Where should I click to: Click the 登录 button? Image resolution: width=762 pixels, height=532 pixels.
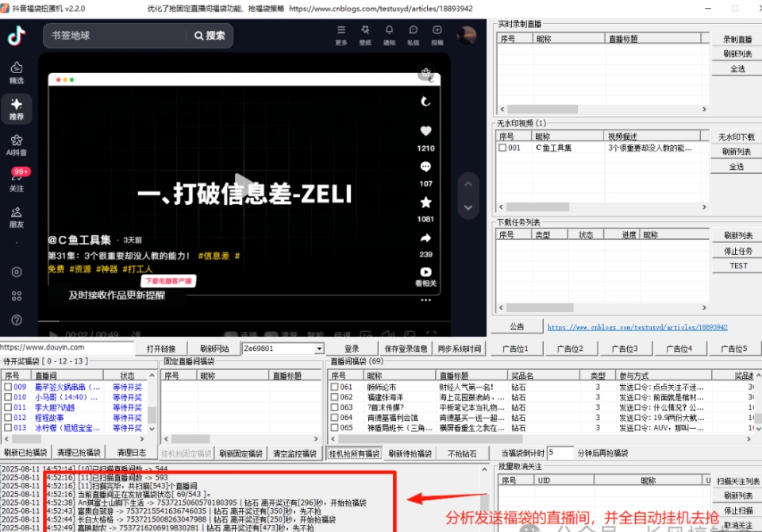tap(352, 349)
